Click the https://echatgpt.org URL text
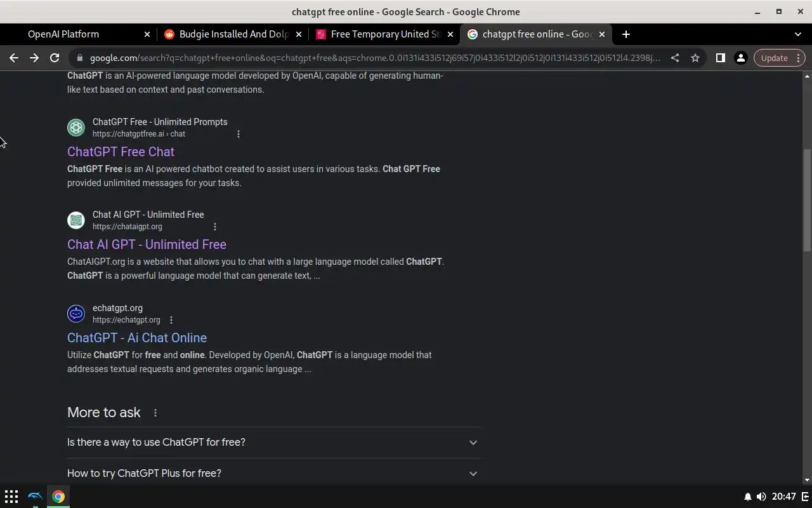The width and height of the screenshot is (812, 508). point(126,320)
